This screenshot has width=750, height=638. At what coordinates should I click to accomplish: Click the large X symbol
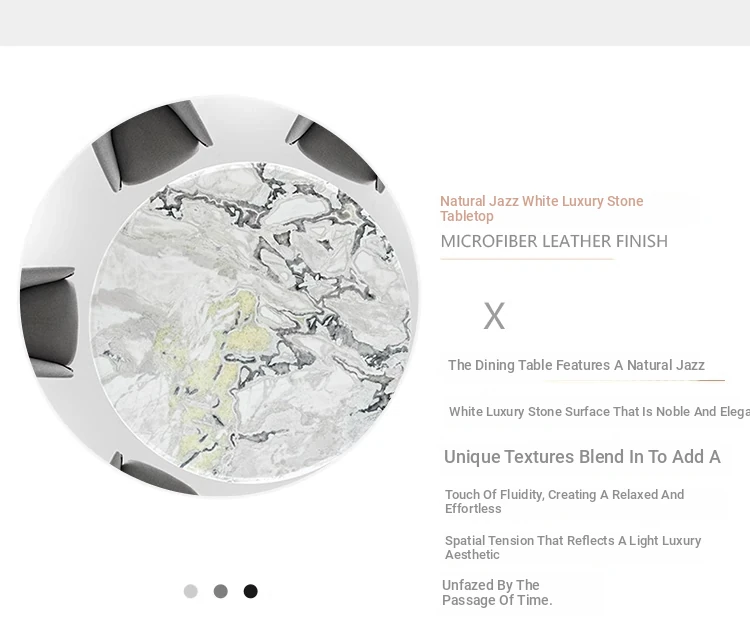(494, 316)
